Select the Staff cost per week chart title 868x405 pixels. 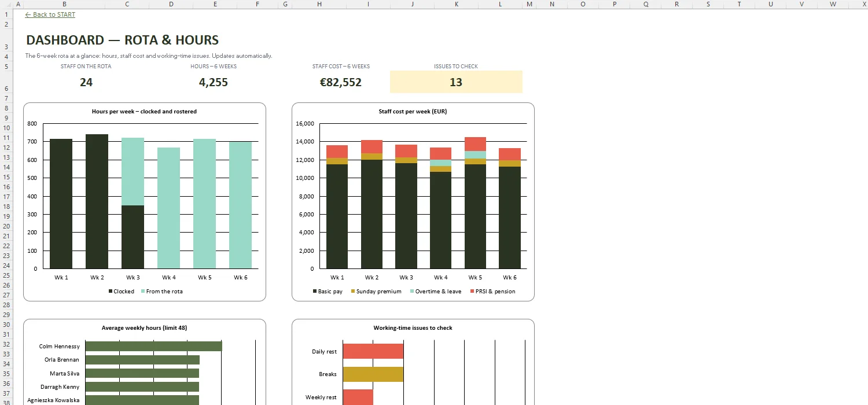(x=413, y=111)
